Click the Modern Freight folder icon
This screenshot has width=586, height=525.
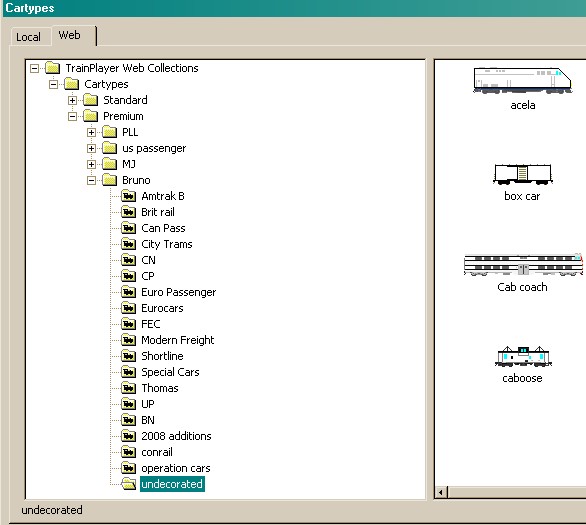point(129,340)
